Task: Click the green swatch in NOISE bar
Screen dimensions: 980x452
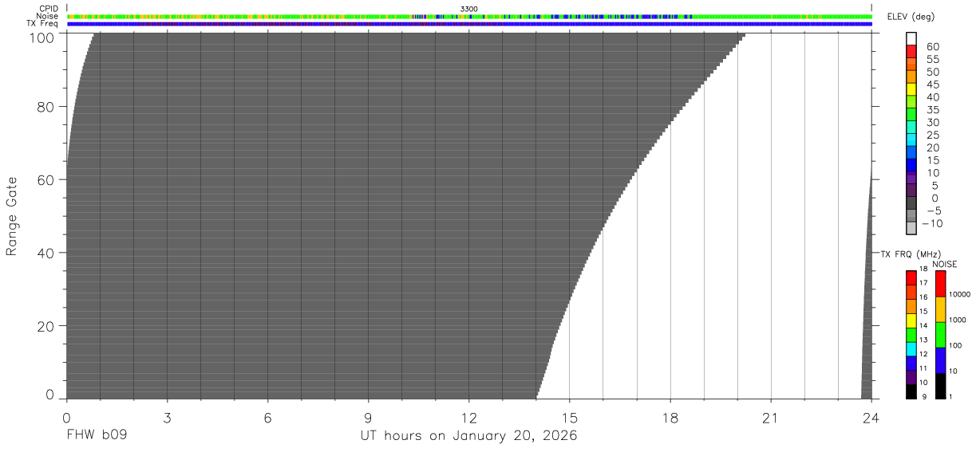Action: [x=940, y=335]
